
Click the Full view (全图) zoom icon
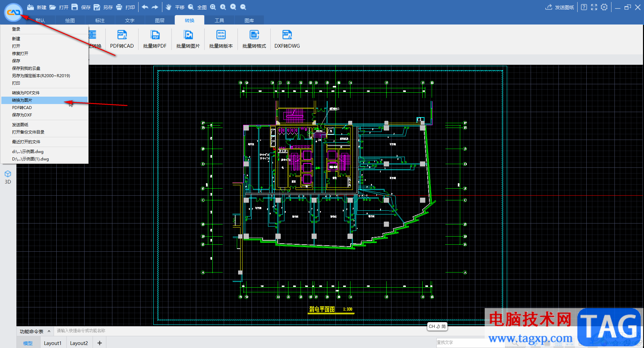point(191,7)
